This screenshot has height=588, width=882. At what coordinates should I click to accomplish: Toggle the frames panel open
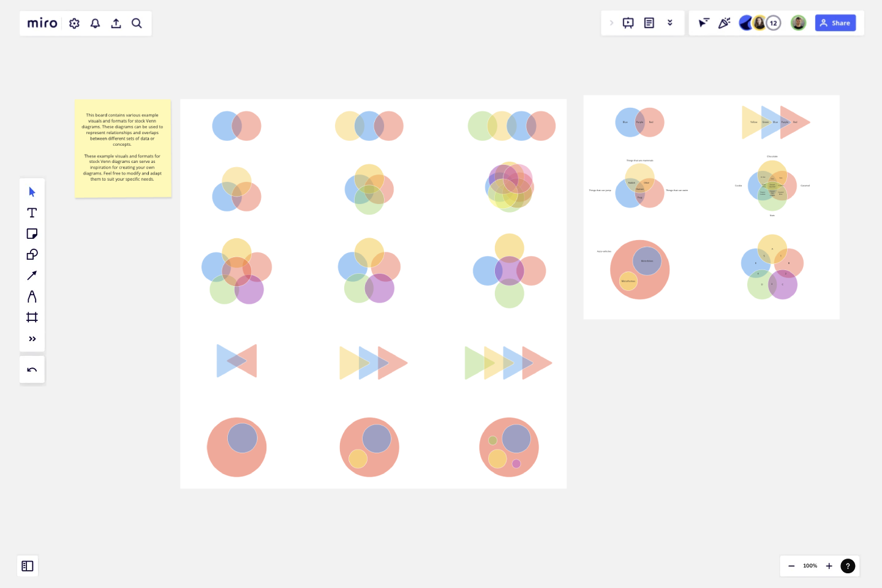[28, 566]
